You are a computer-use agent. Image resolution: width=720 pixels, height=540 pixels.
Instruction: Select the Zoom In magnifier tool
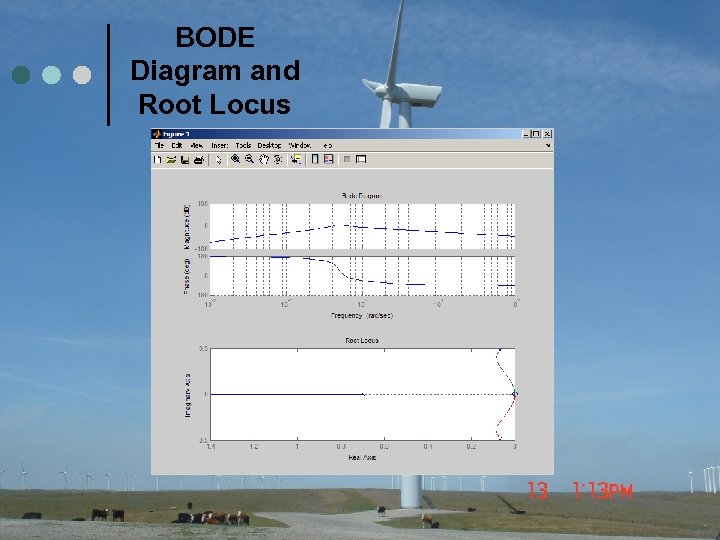click(236, 159)
